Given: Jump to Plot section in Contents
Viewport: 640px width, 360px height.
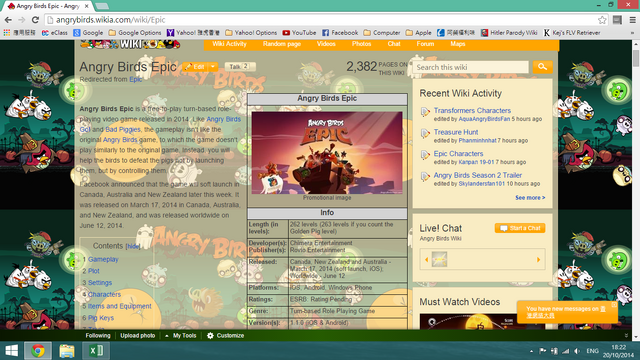Looking at the screenshot, I should click(x=93, y=271).
